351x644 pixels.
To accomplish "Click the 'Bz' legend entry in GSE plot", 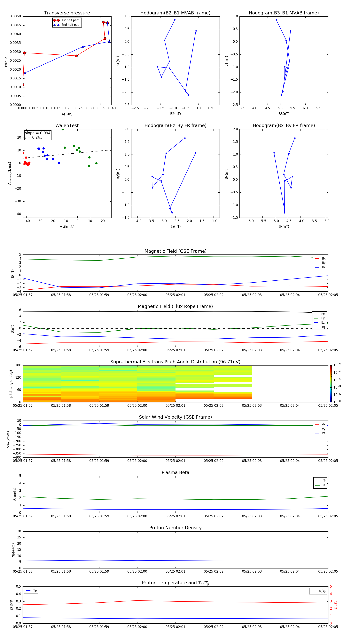I will pyautogui.click(x=320, y=267).
